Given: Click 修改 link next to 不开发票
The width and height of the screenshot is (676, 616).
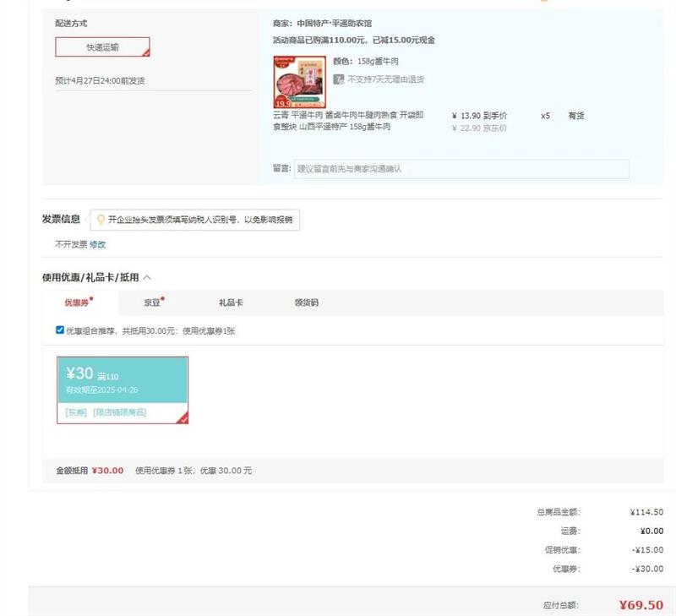Looking at the screenshot, I should click(98, 244).
